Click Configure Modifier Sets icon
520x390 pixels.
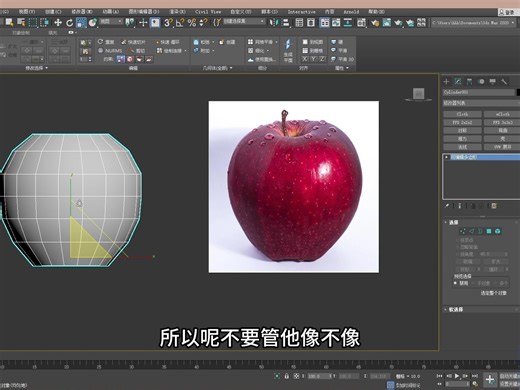tap(494, 206)
